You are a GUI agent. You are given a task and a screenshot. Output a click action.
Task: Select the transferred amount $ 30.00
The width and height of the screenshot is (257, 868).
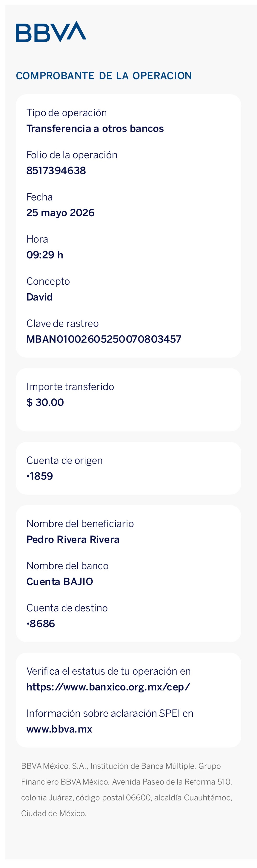(45, 402)
